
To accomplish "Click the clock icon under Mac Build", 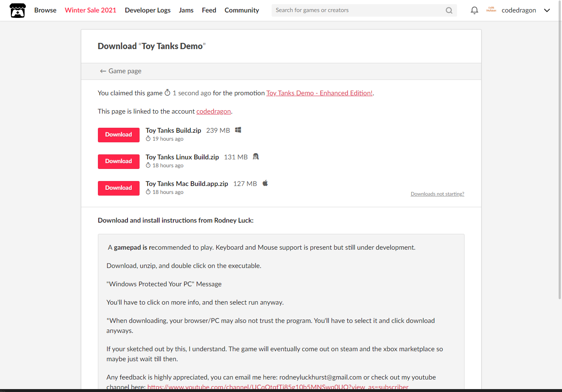I will [x=148, y=192].
